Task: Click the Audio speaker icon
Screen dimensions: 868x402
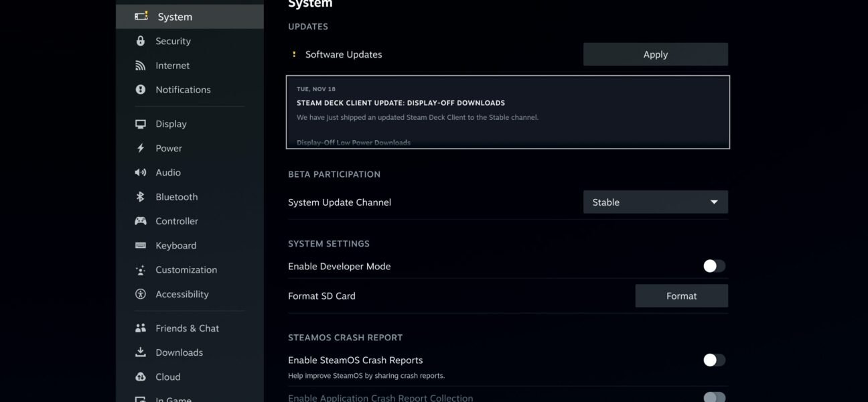Action: pos(140,172)
